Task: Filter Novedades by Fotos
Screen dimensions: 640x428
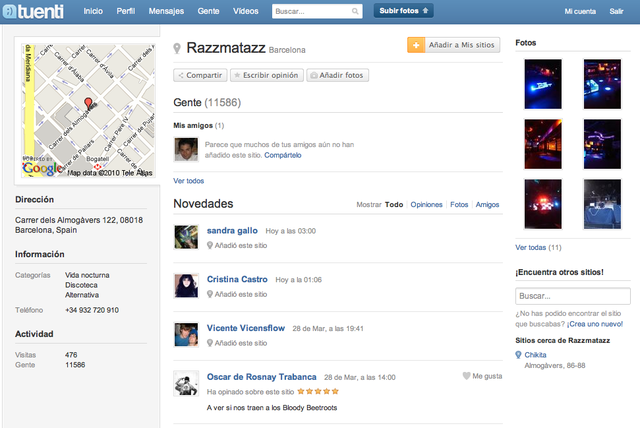Action: click(x=459, y=204)
